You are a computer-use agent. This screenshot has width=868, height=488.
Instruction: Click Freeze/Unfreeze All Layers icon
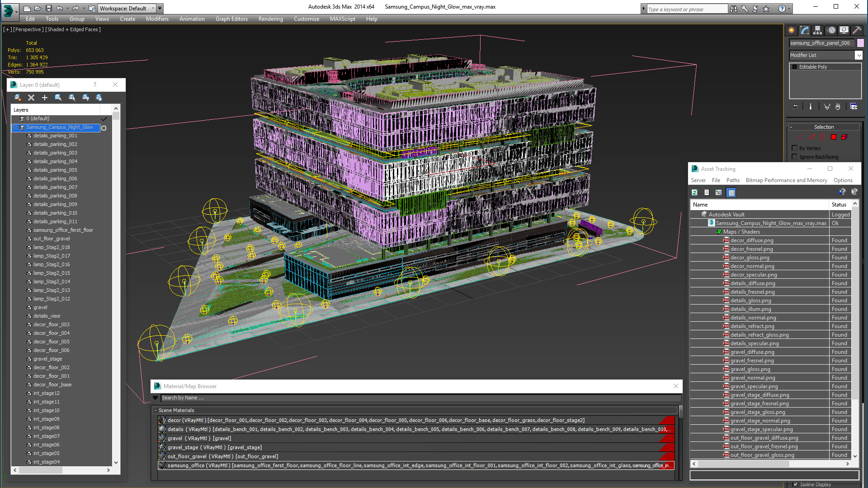coord(99,98)
